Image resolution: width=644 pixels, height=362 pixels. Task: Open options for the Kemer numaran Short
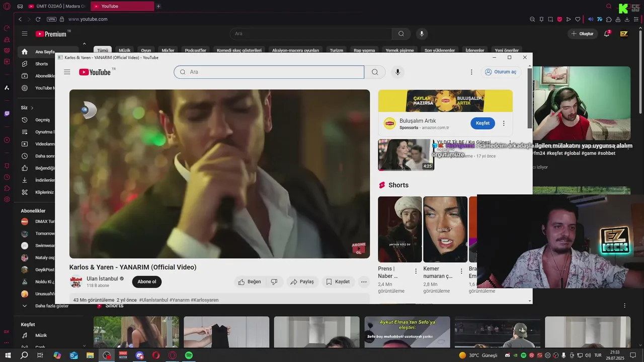click(461, 271)
